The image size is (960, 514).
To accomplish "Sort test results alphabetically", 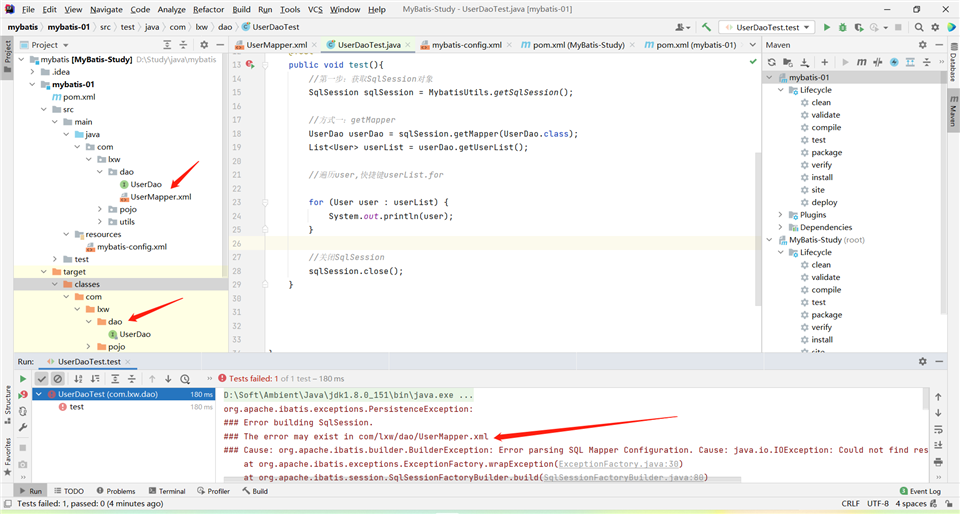I will [78, 379].
